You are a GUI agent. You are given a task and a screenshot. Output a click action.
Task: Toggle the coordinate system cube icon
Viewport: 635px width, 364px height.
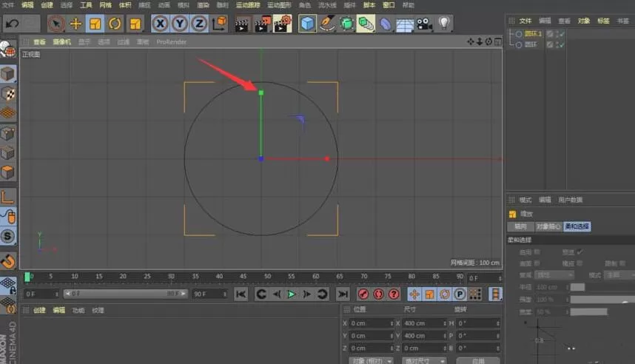(x=219, y=24)
